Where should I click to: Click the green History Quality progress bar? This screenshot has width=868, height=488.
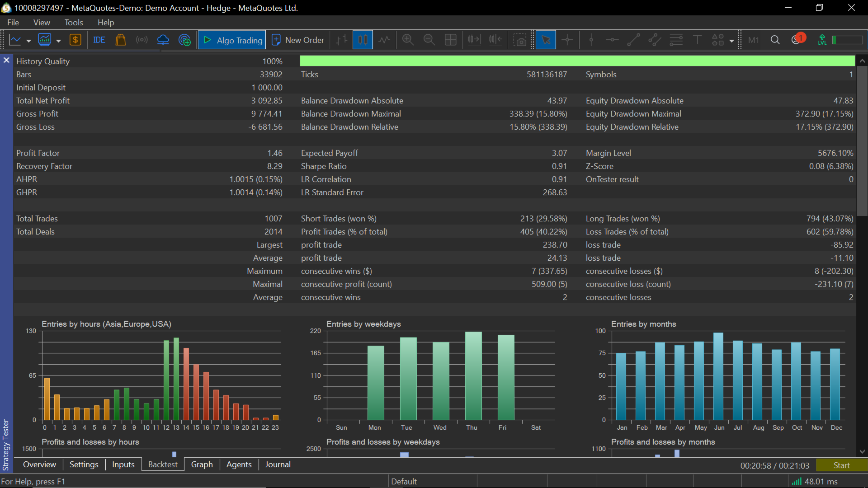click(577, 61)
